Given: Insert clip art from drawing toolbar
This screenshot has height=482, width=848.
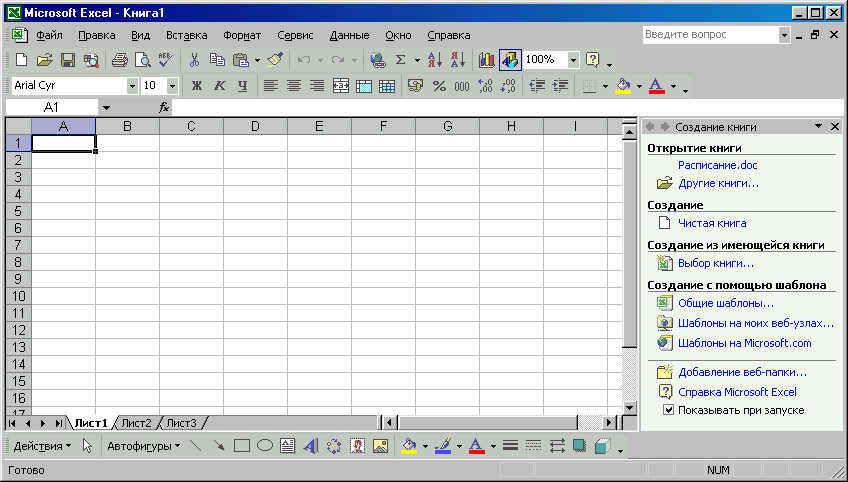Looking at the screenshot, I should [357, 446].
